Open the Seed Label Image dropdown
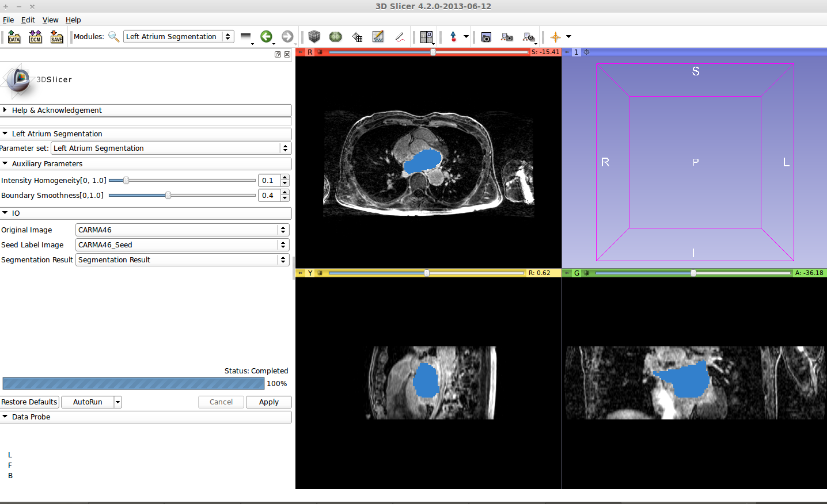Image resolution: width=827 pixels, height=504 pixels. 182,245
